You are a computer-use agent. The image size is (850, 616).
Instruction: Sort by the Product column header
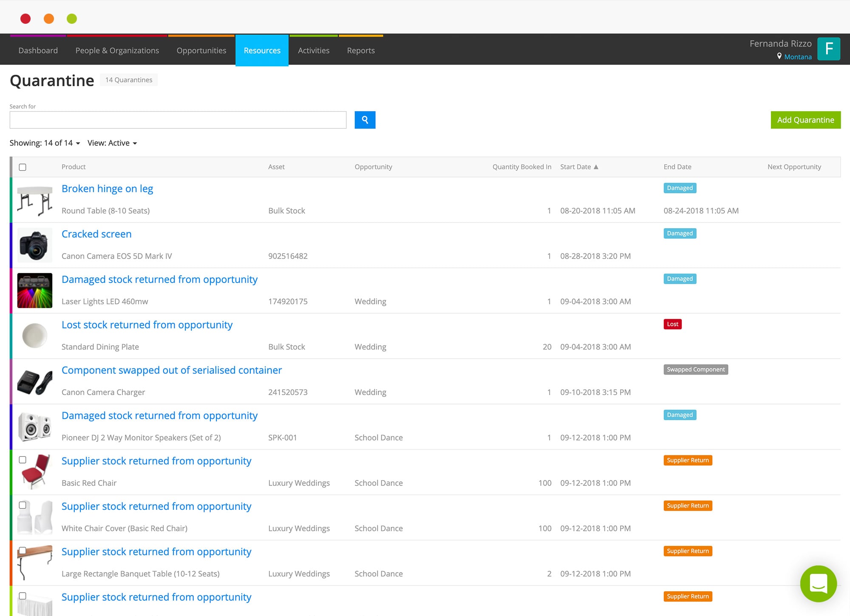(74, 167)
